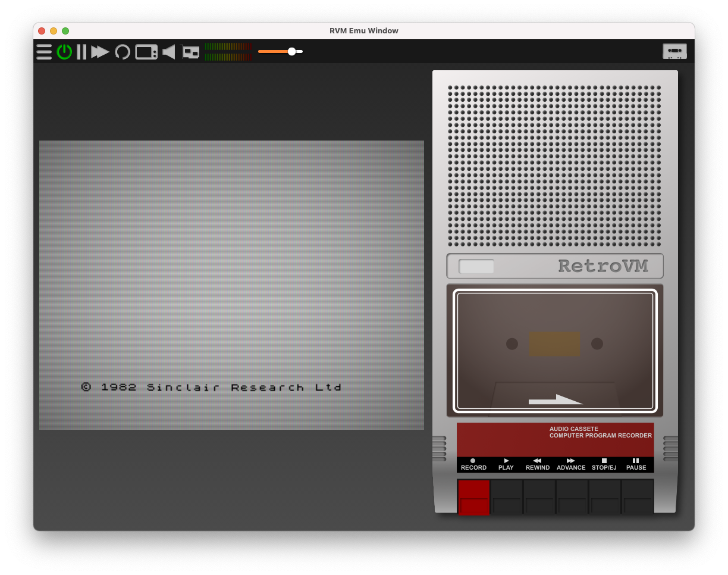Screen dimensions: 728x575
Task: Mute sound with the speaker icon
Action: pyautogui.click(x=169, y=52)
